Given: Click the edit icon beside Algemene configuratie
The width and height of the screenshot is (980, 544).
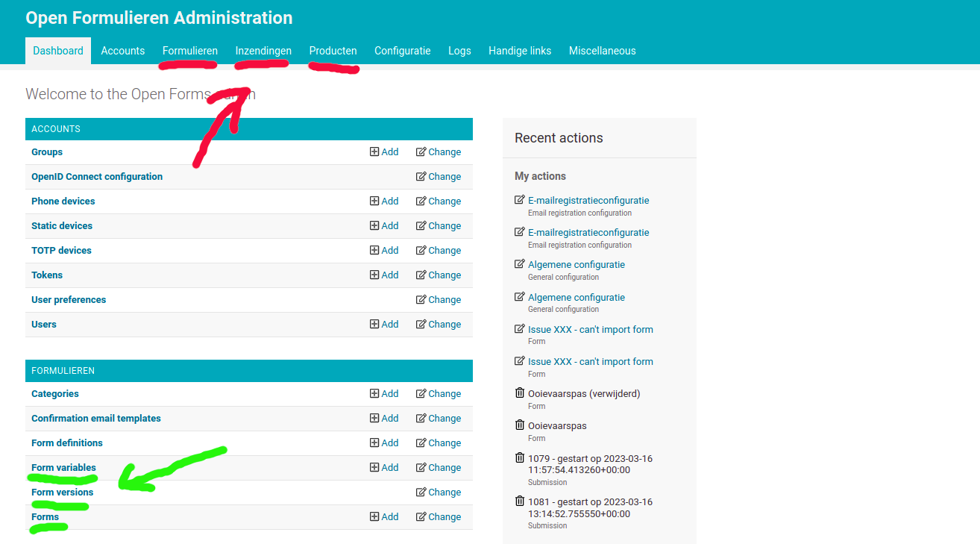Looking at the screenshot, I should point(520,263).
